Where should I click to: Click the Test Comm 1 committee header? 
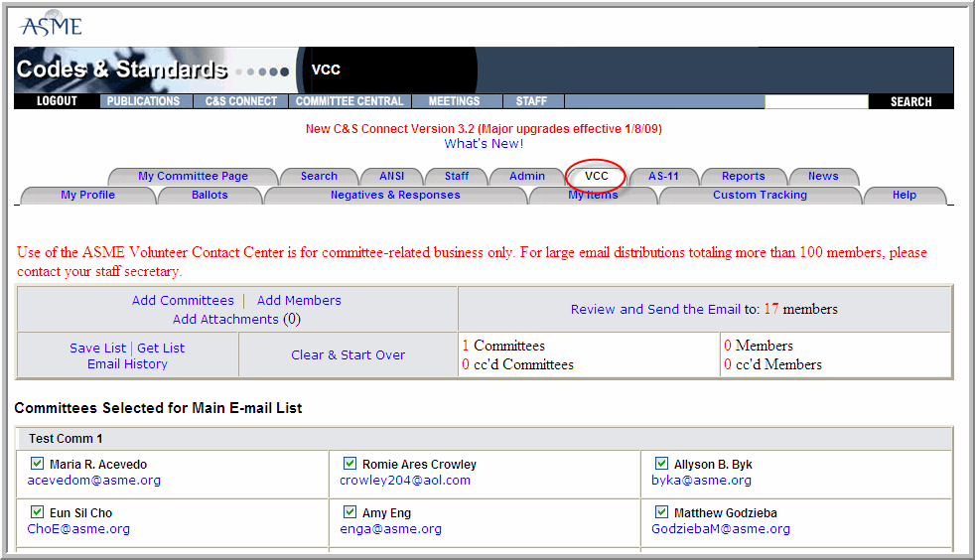tap(484, 439)
